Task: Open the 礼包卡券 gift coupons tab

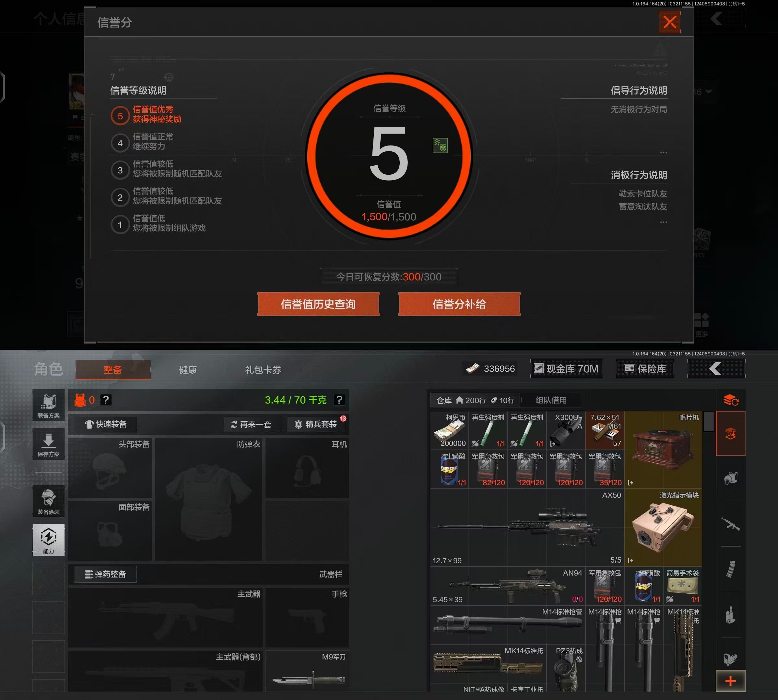Action: 263,370
